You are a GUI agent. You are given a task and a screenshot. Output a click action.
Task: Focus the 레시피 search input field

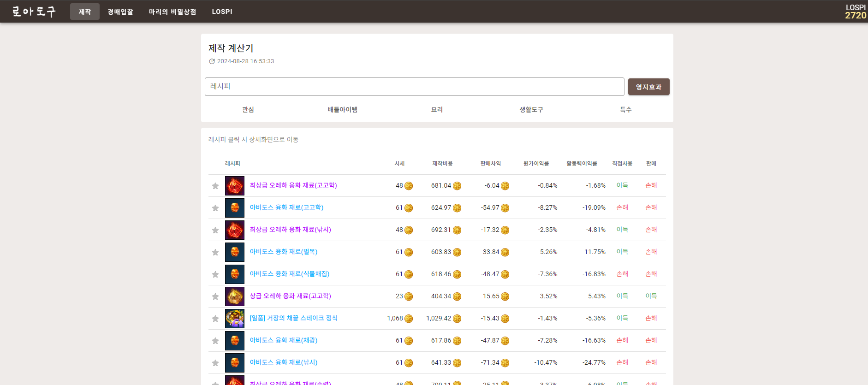point(415,87)
